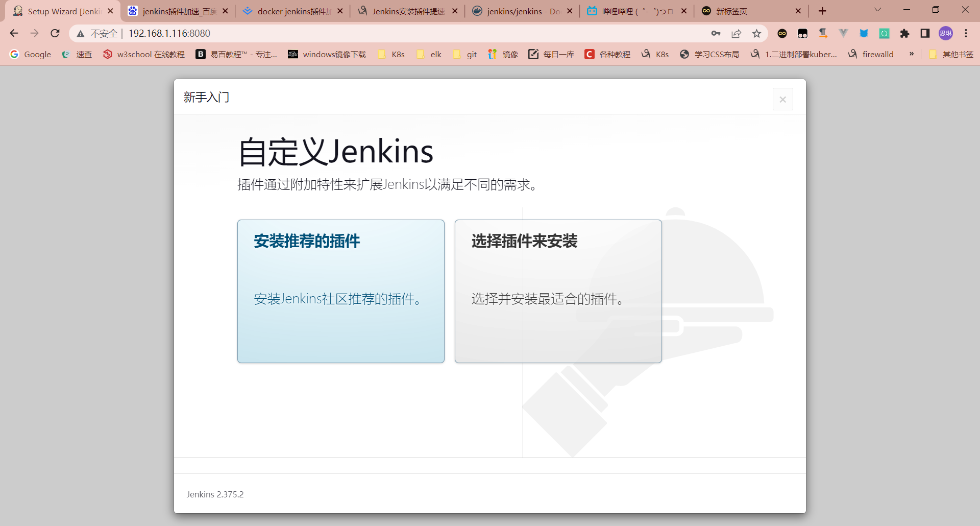Choose 安装推荐的插件 option
980x526 pixels.
pyautogui.click(x=341, y=291)
